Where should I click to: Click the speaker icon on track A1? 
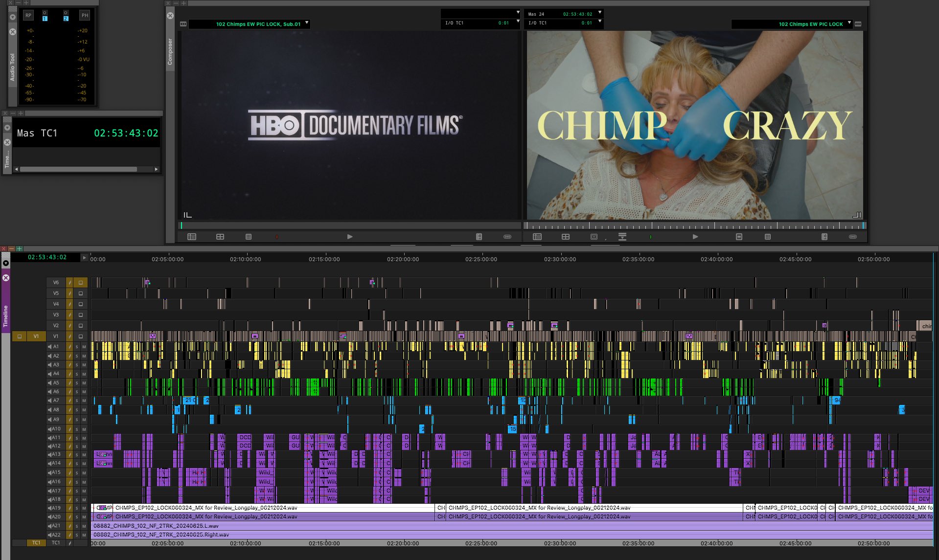[49, 347]
